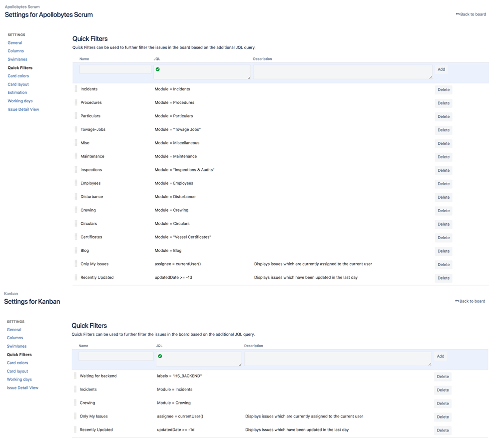The image size is (499, 448).
Task: Click the drag handle for the Inspections filter
Action: pyautogui.click(x=76, y=170)
